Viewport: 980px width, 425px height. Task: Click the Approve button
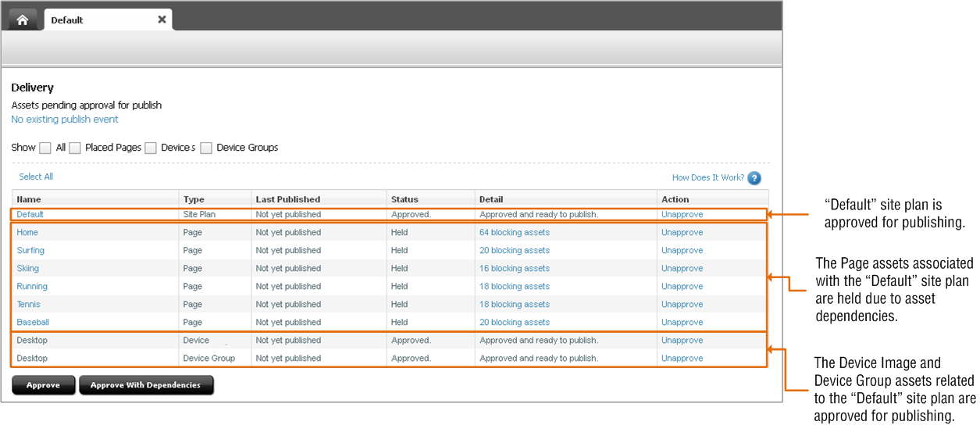click(x=43, y=385)
